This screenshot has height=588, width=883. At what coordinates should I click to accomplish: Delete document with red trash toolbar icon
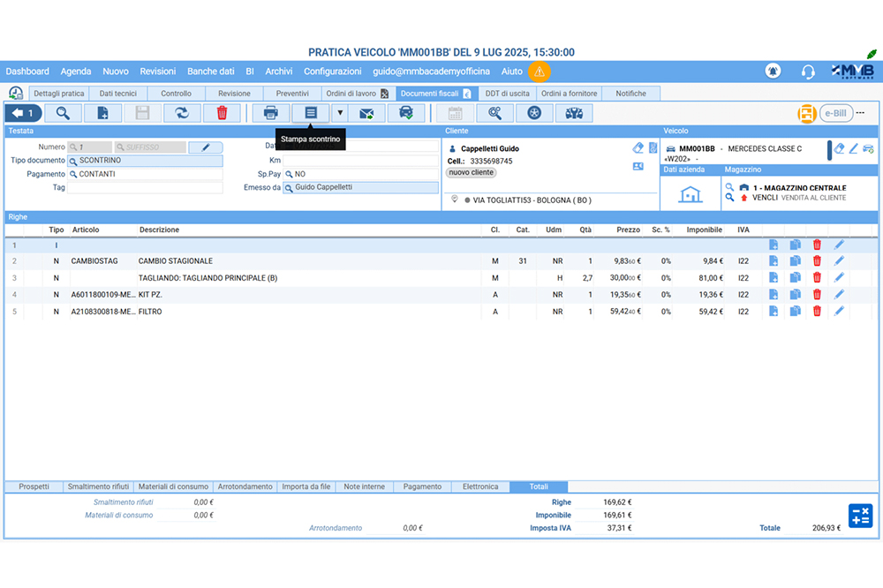point(222,113)
